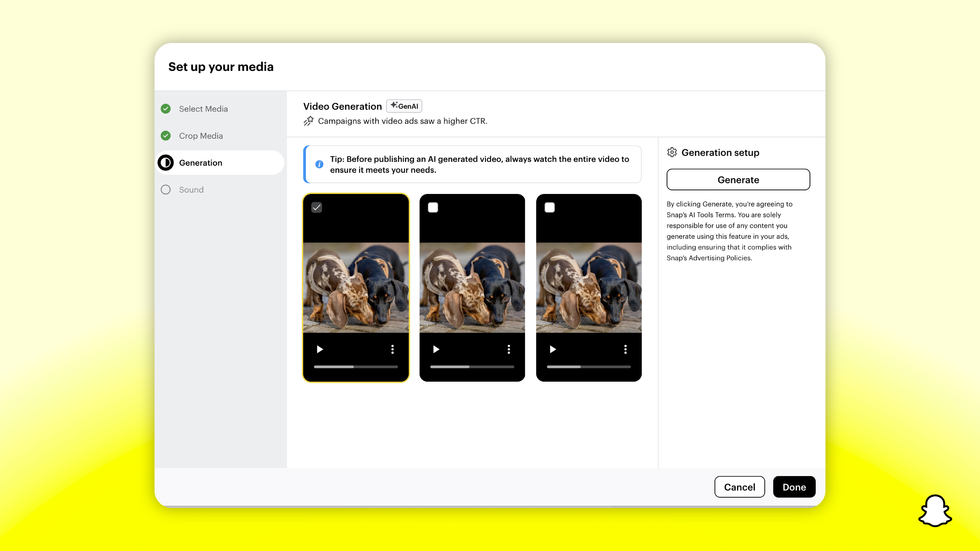Click the green check next to Select Media
The image size is (980, 551).
[x=165, y=109]
